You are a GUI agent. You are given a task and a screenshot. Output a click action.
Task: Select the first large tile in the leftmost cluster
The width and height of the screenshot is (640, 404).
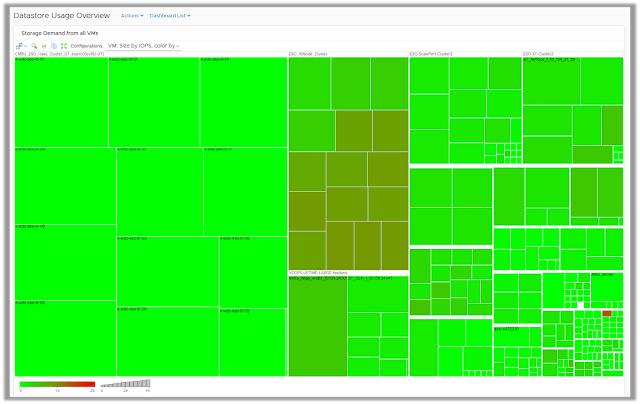[x=61, y=102]
